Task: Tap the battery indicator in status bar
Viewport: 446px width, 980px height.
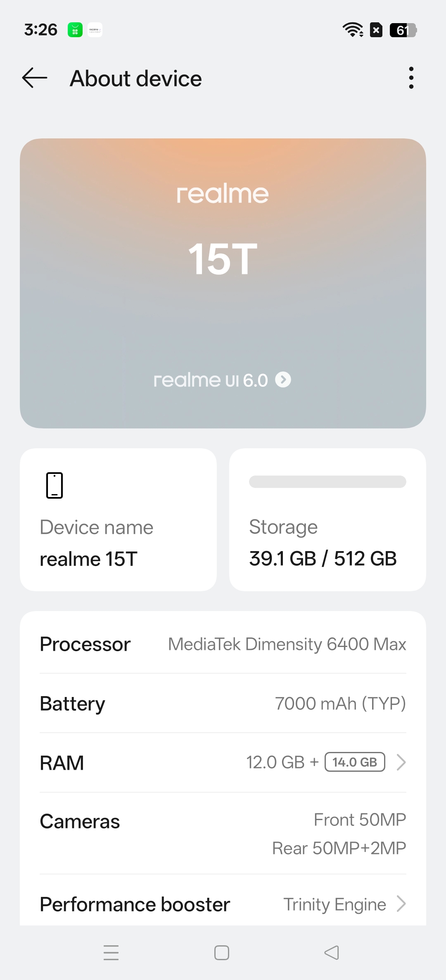Action: (x=403, y=30)
